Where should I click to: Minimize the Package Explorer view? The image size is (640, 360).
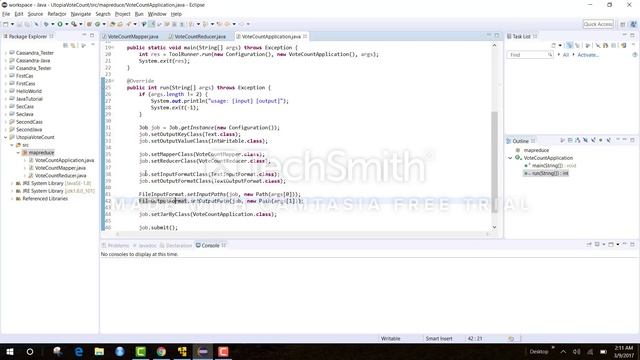tap(84, 36)
